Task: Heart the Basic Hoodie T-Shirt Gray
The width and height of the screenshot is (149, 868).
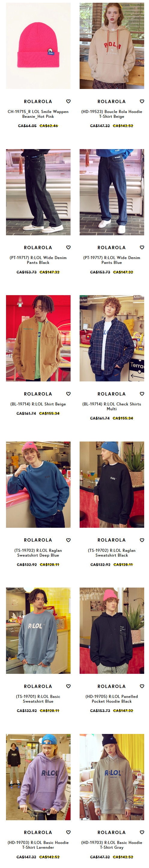Action: (142, 832)
